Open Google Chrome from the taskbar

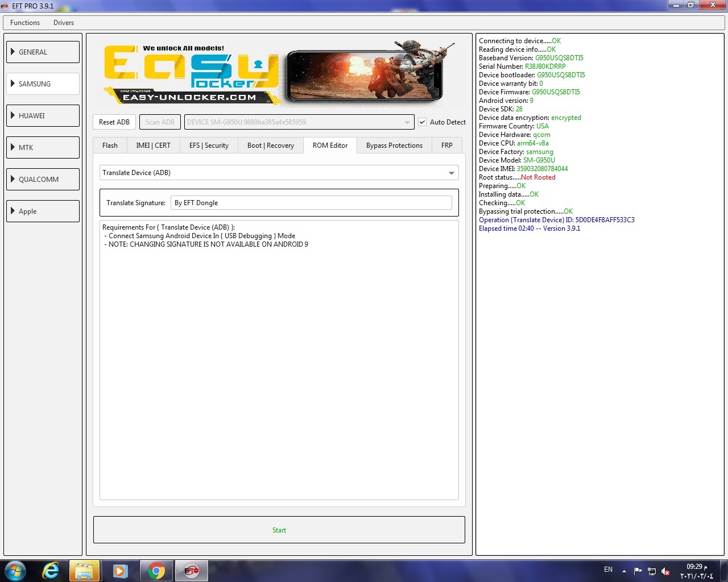pyautogui.click(x=156, y=570)
